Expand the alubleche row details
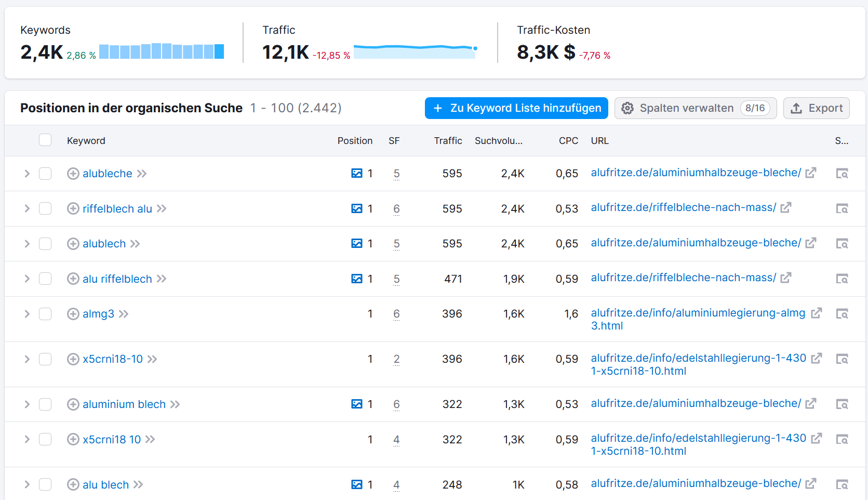The height and width of the screenshot is (500, 868). (x=27, y=174)
